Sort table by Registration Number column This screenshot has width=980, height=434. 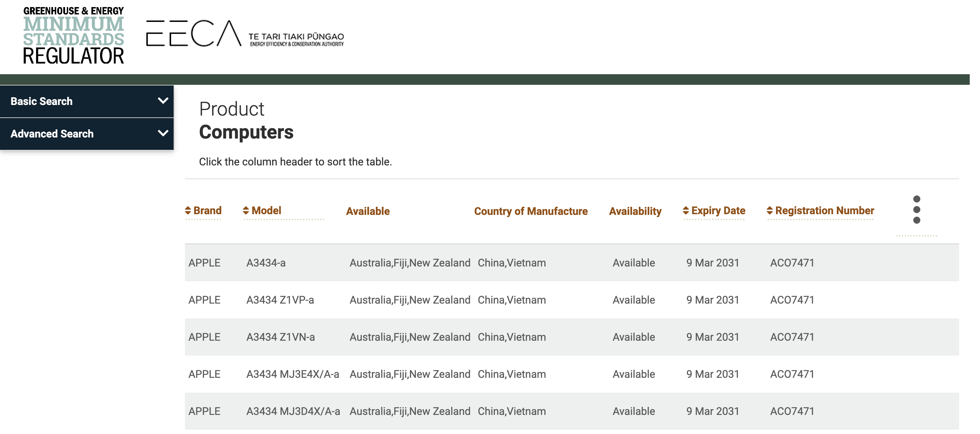pyautogui.click(x=821, y=210)
